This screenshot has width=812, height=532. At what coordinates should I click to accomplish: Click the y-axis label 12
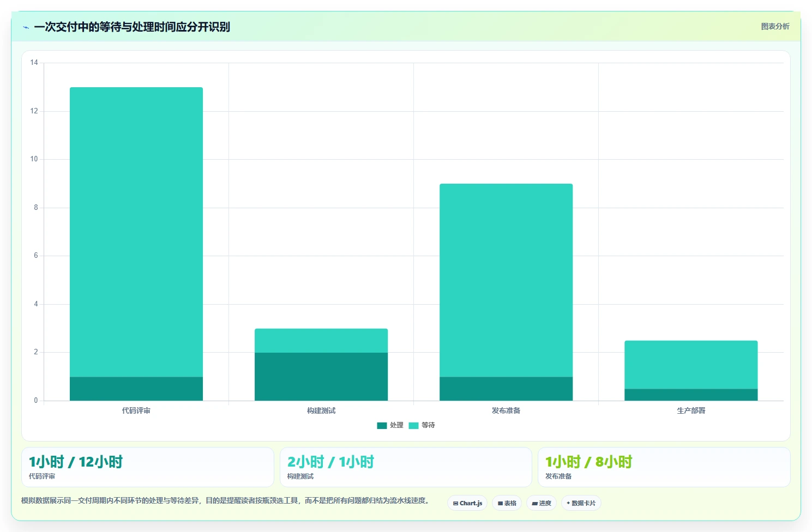[x=34, y=111]
